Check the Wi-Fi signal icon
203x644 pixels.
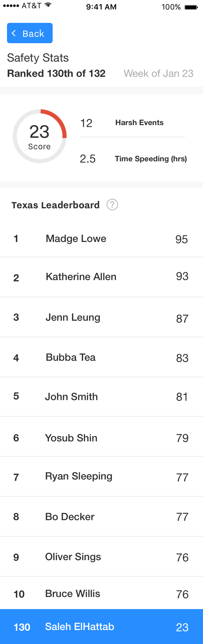[x=48, y=5]
